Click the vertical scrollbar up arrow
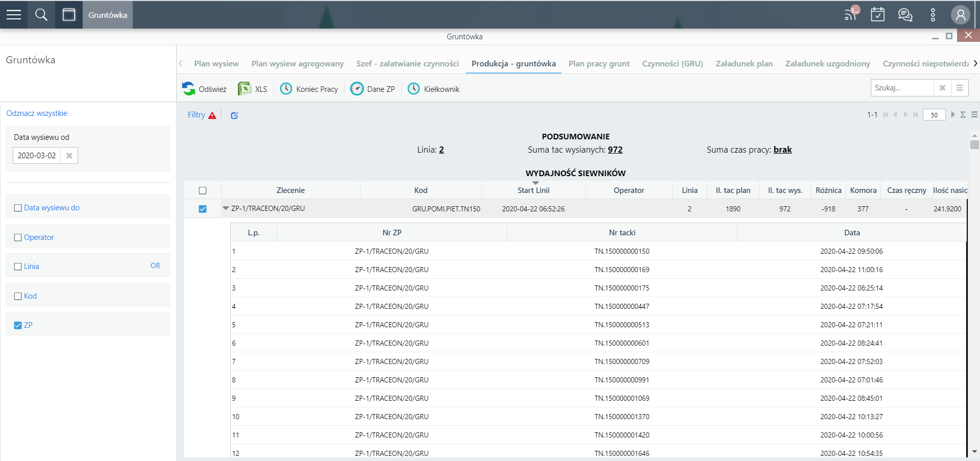 974,135
